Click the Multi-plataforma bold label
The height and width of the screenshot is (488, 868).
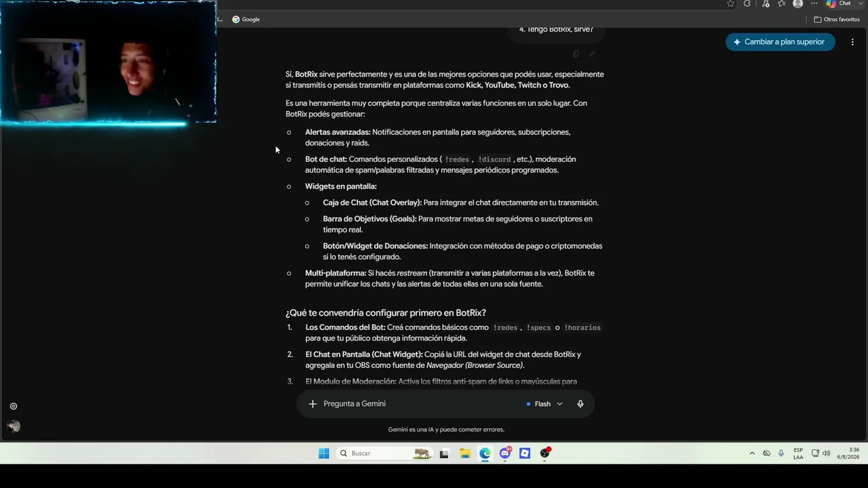click(336, 273)
